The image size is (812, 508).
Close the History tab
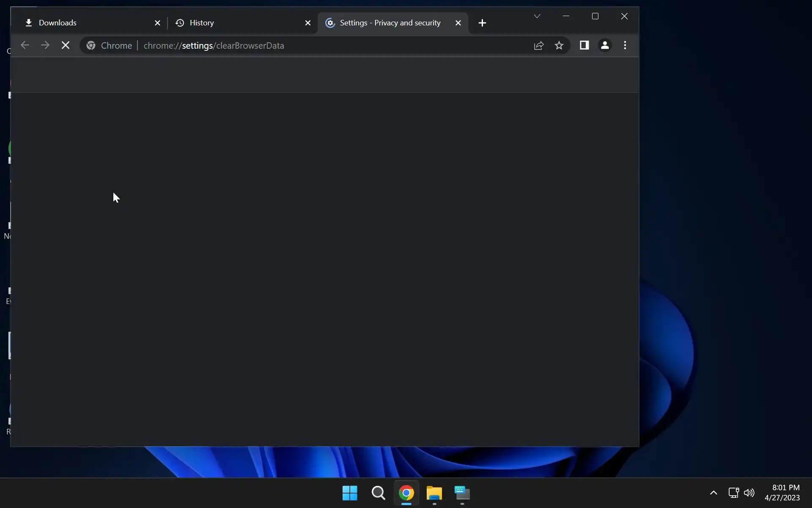pyautogui.click(x=308, y=23)
